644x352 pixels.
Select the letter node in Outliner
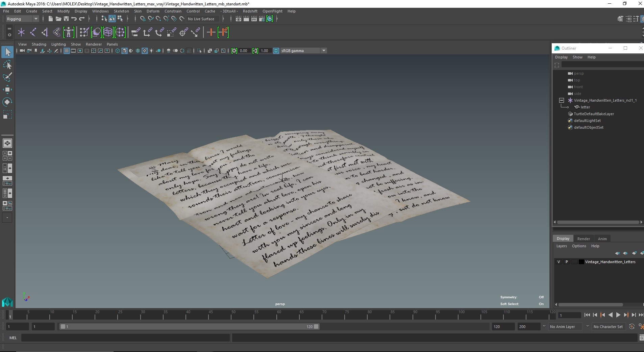tap(585, 107)
